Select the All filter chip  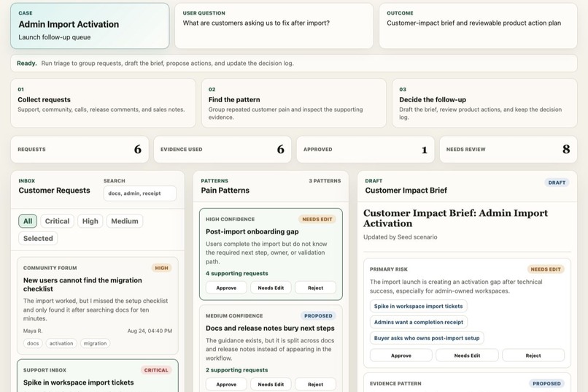click(28, 221)
